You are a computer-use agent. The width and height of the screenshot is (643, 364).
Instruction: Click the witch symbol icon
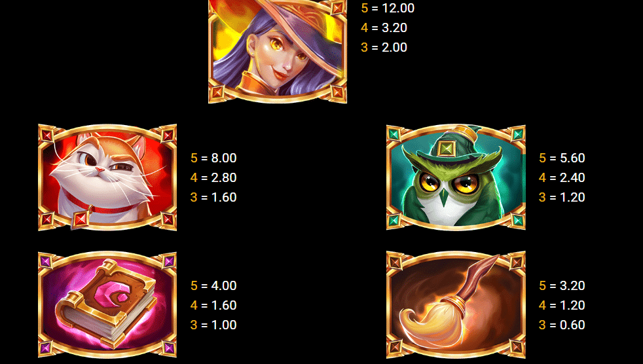[278, 51]
